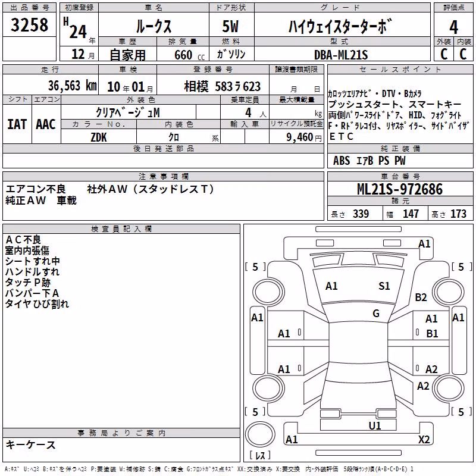Click the spare tire circle icon

coord(260,434)
